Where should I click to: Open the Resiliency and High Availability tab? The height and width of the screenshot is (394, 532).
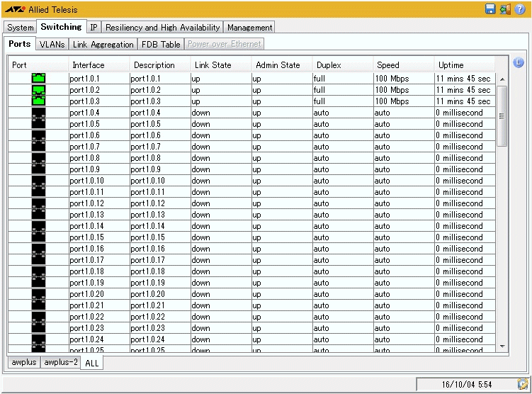162,28
